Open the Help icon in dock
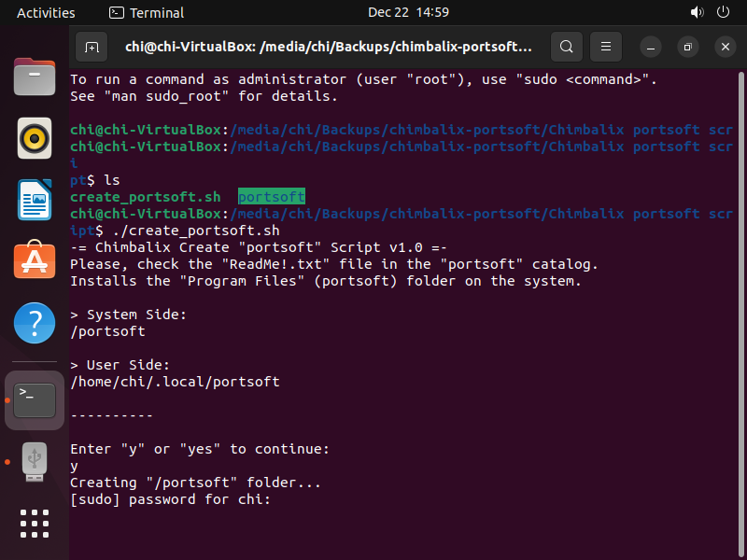The height and width of the screenshot is (560, 747). coord(35,322)
